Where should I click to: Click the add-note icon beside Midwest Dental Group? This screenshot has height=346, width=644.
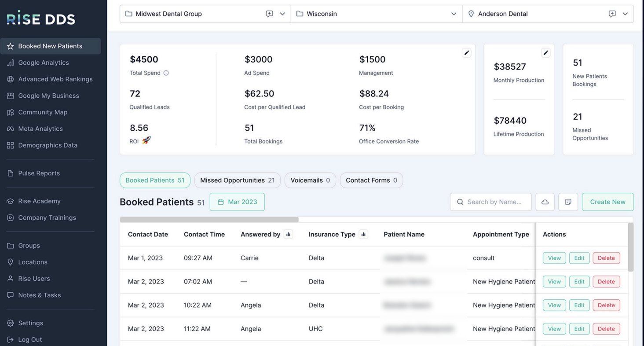[x=269, y=14]
